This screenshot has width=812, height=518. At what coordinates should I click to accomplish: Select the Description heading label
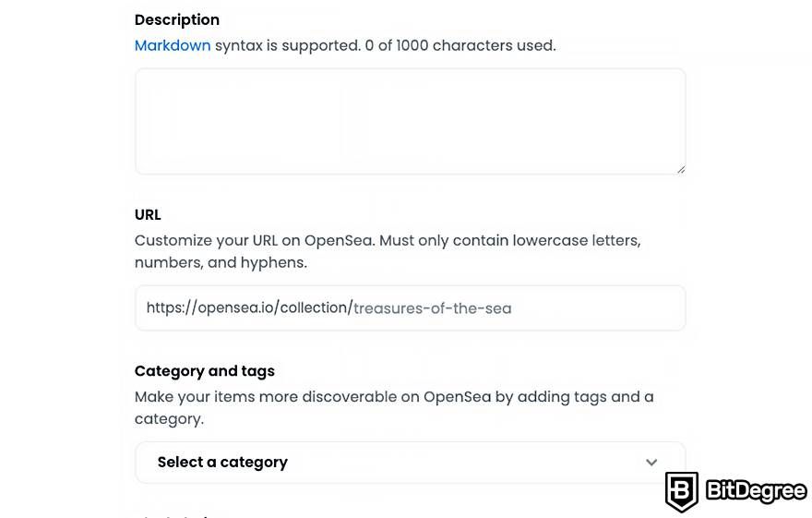pyautogui.click(x=177, y=19)
